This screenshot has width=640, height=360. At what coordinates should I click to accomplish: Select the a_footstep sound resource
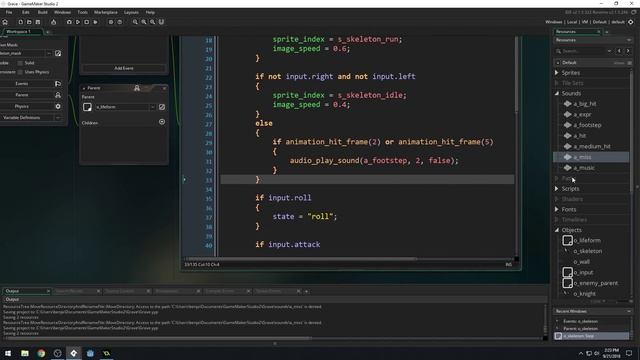587,125
